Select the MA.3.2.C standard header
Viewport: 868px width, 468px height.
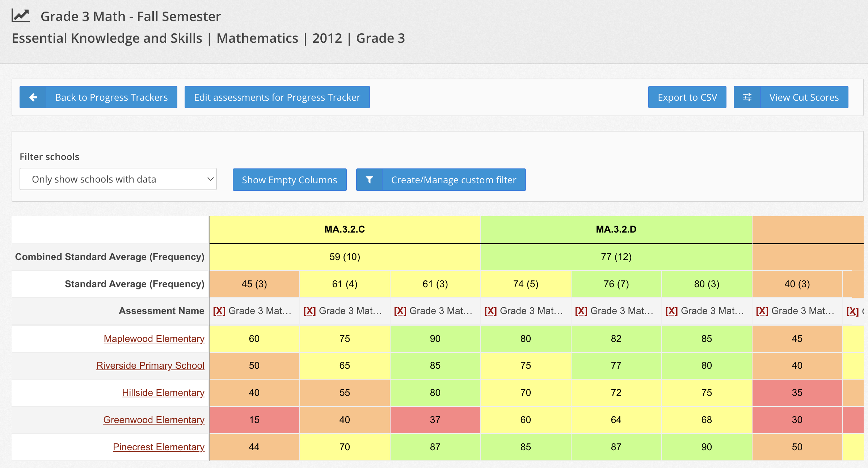(345, 229)
